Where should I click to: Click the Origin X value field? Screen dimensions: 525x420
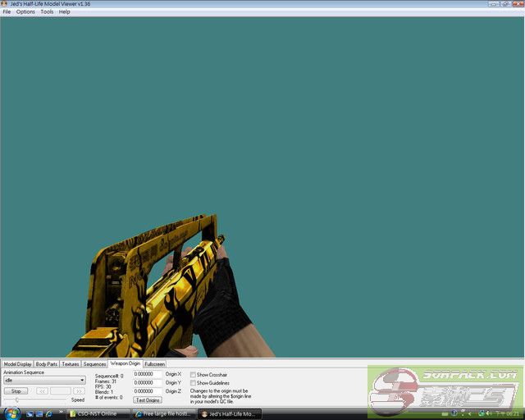[148, 374]
